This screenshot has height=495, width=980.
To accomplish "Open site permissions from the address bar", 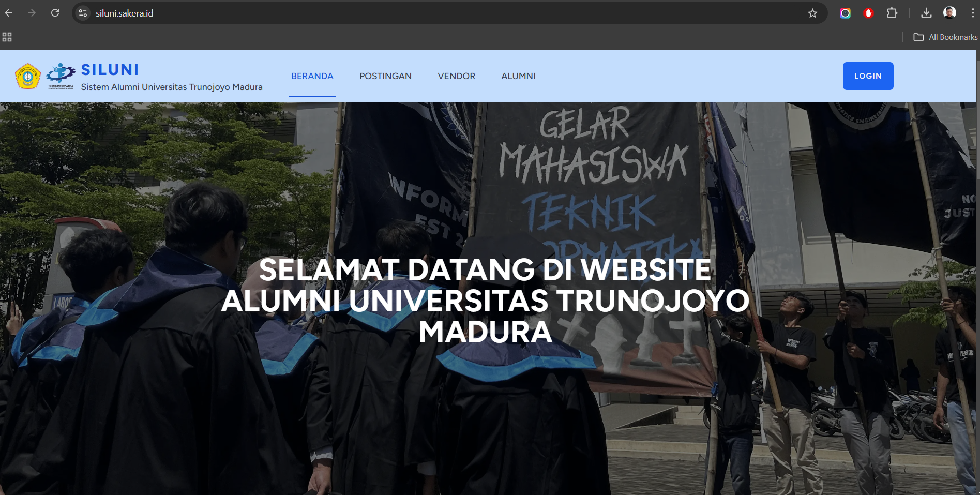I will pos(82,13).
